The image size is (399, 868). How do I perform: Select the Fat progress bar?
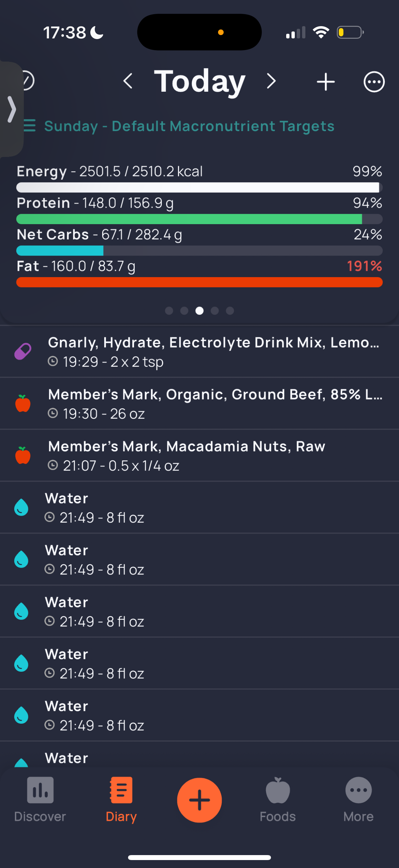coord(199,282)
